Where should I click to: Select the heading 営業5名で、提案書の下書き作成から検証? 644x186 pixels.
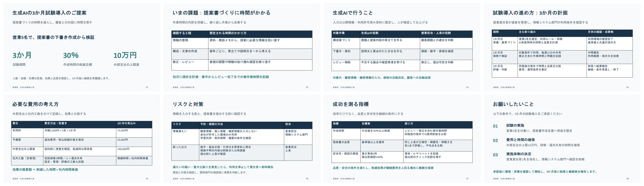point(53,38)
